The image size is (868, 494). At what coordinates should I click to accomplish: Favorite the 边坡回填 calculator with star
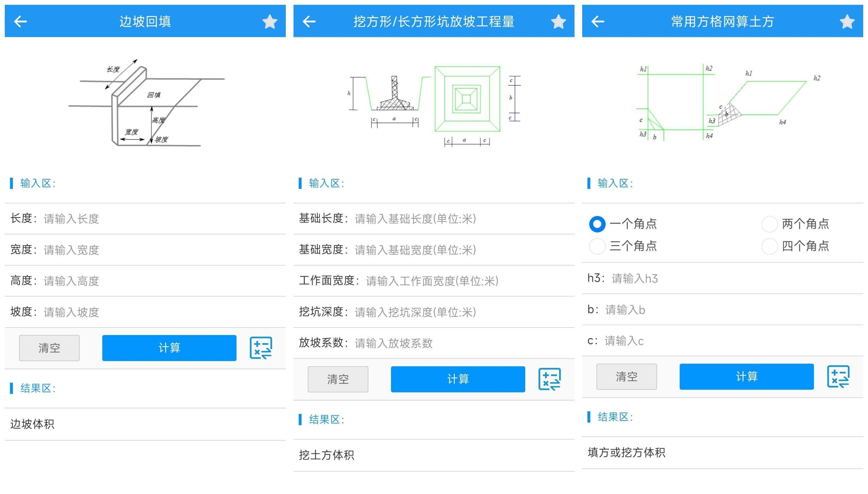270,21
